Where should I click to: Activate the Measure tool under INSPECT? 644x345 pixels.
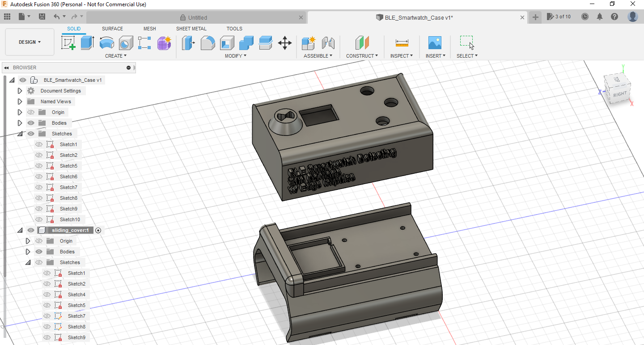tap(401, 42)
